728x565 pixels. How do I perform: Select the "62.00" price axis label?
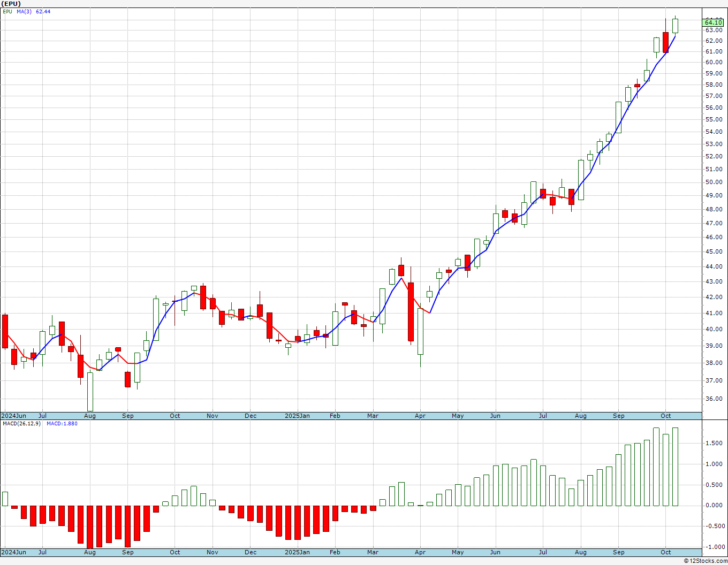point(714,41)
